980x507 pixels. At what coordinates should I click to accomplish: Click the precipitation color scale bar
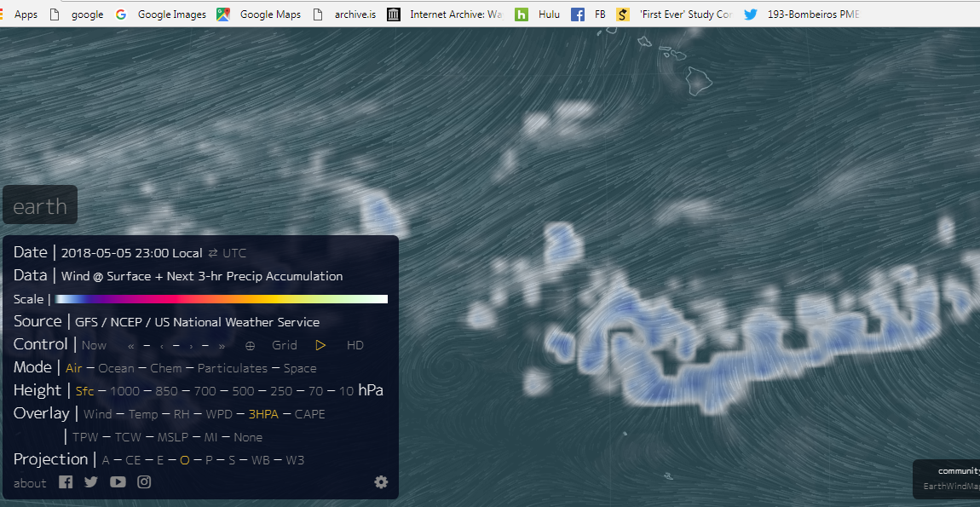click(222, 299)
